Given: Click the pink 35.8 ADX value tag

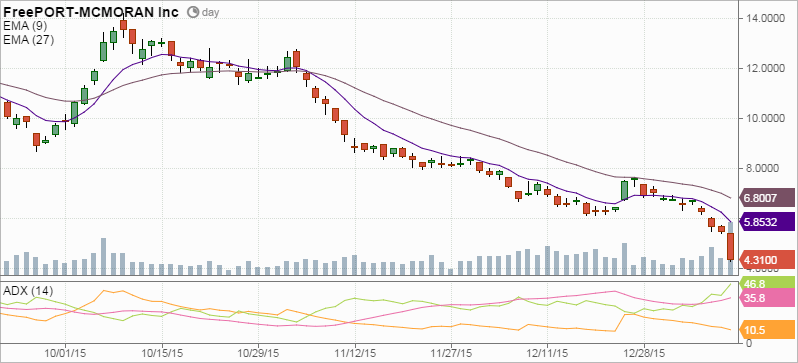Looking at the screenshot, I should (766, 298).
